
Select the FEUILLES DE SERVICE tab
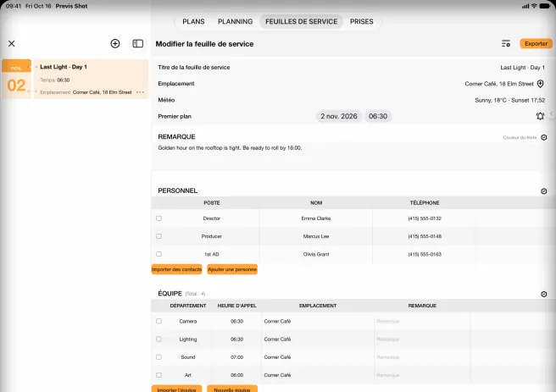coord(302,22)
